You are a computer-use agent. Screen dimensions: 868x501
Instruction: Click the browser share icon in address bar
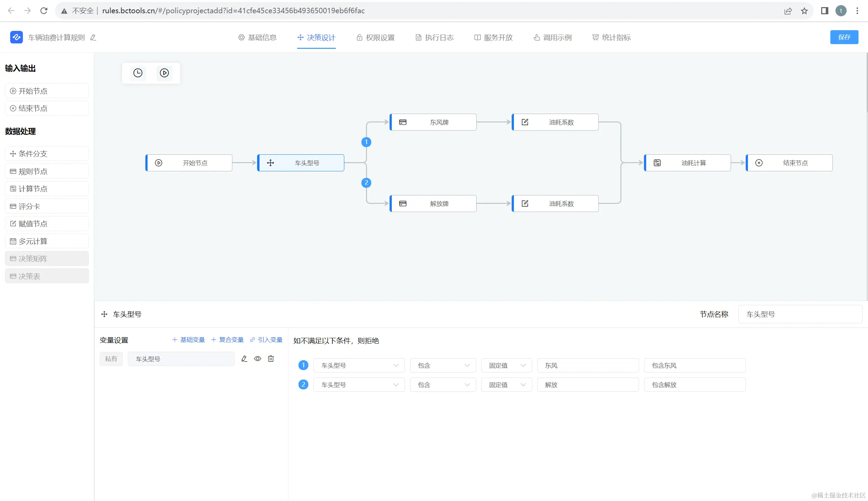[788, 11]
